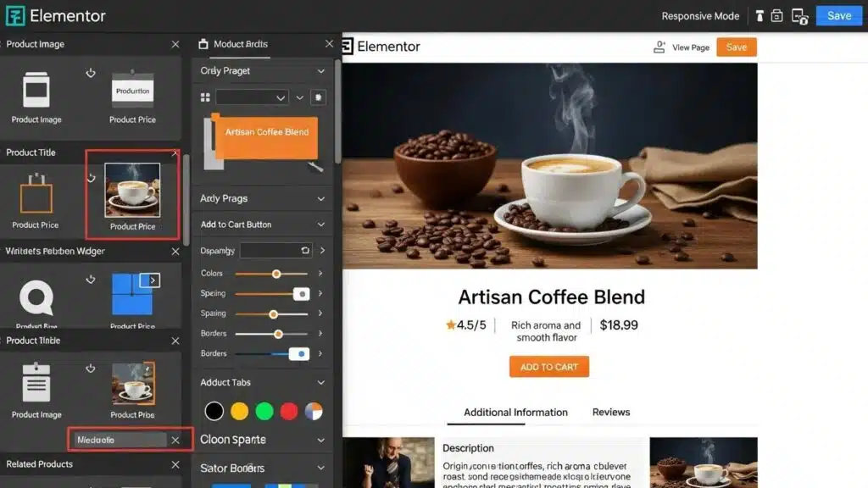Select the orange shopping bag Product Price widget
The image size is (868, 488).
(36, 200)
